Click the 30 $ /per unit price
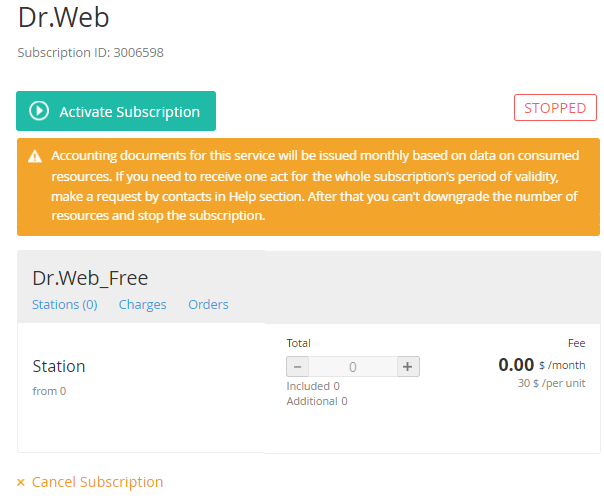This screenshot has height=500, width=604. click(551, 383)
